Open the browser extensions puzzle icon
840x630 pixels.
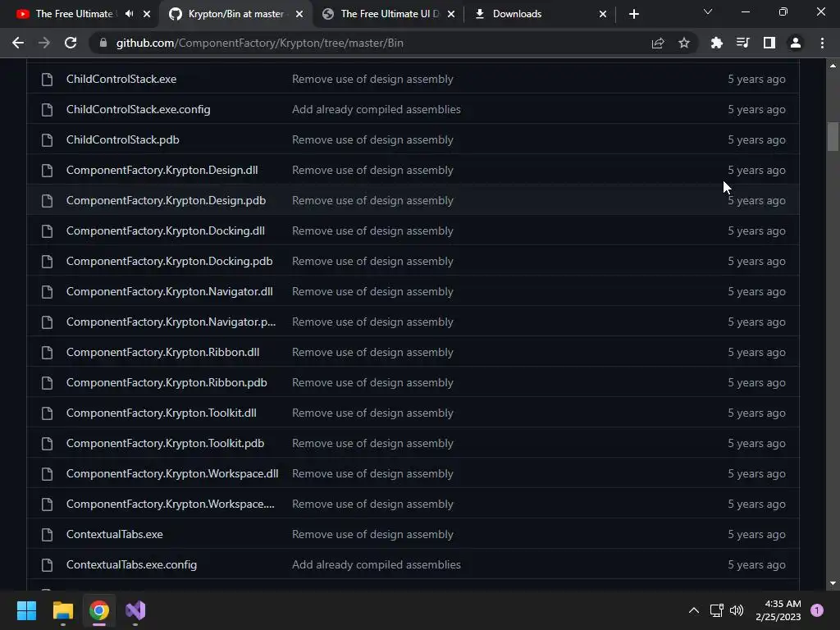pos(716,43)
